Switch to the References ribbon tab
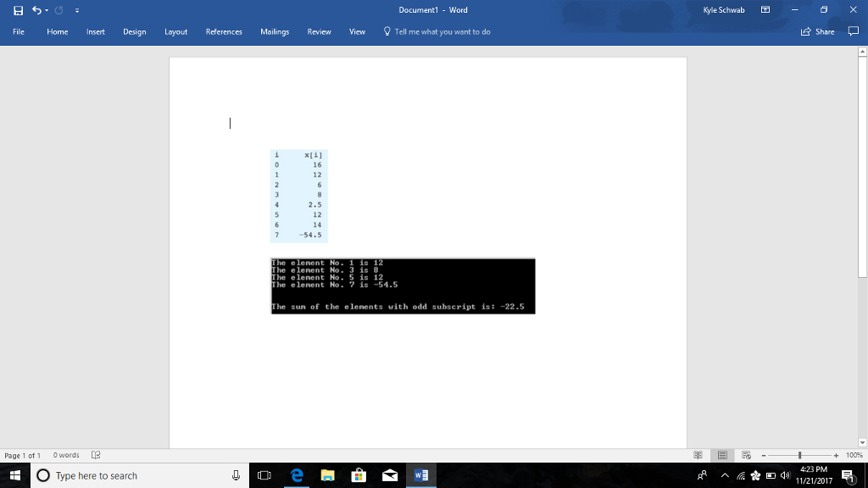This screenshot has width=868, height=488. [223, 31]
